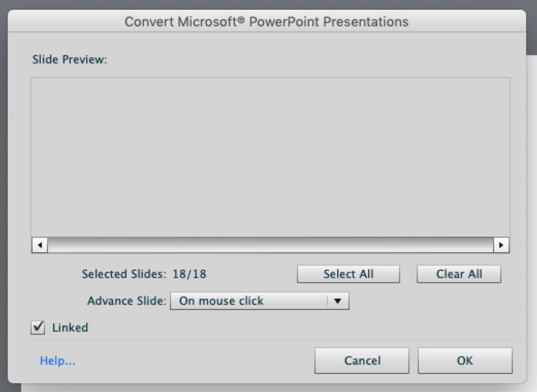Image resolution: width=537 pixels, height=392 pixels.
Task: Open the Advance Slide dropdown
Action: (x=260, y=301)
